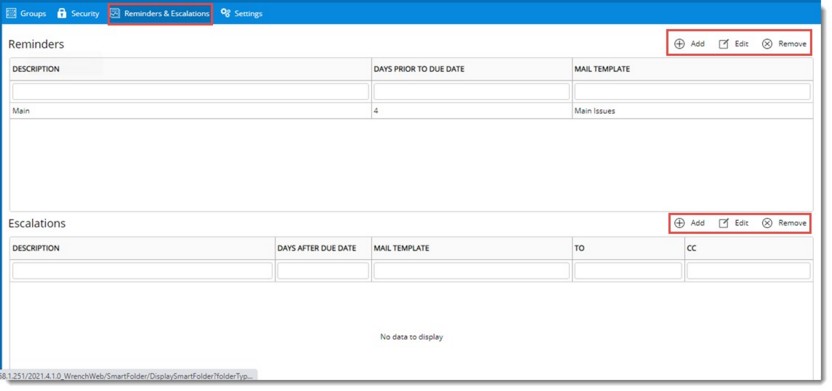Open the Reminders & Escalations tab
The width and height of the screenshot is (832, 391).
[160, 14]
